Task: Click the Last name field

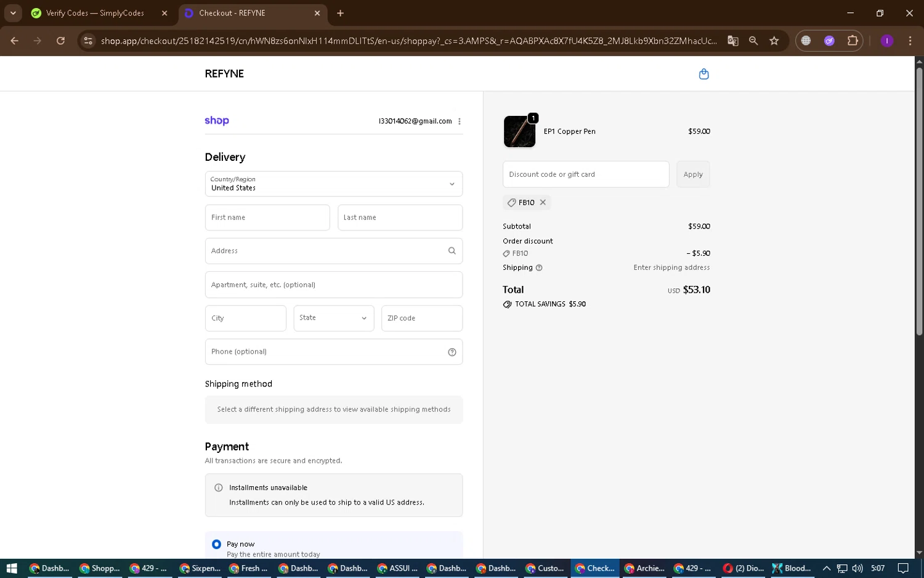Action: pyautogui.click(x=400, y=218)
